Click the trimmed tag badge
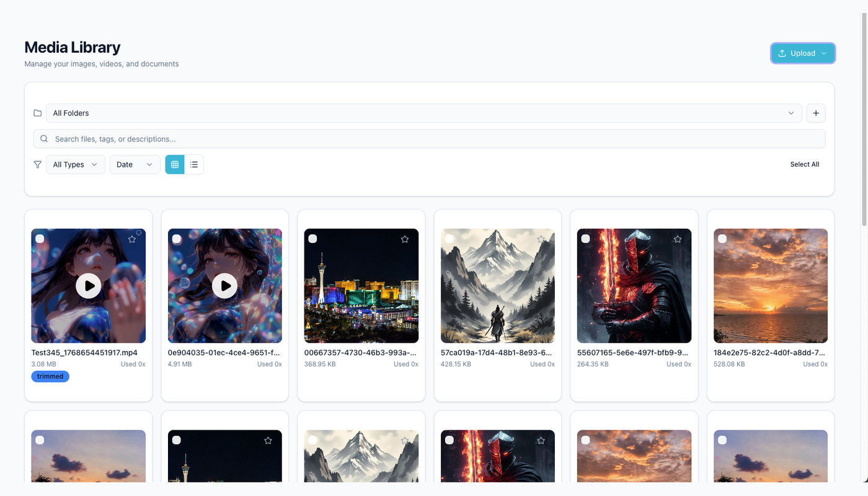 (x=50, y=376)
